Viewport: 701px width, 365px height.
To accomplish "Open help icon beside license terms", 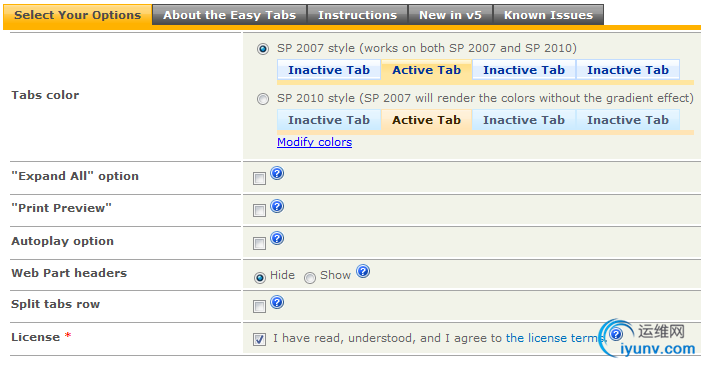I will pyautogui.click(x=616, y=334).
